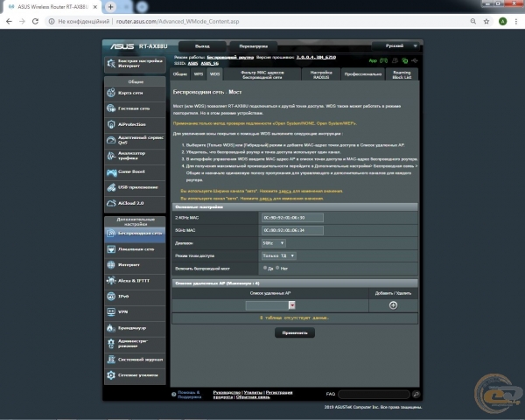This screenshot has height=420, width=525.
Task: Click the channel width 'здесь' link
Action: pyautogui.click(x=285, y=191)
